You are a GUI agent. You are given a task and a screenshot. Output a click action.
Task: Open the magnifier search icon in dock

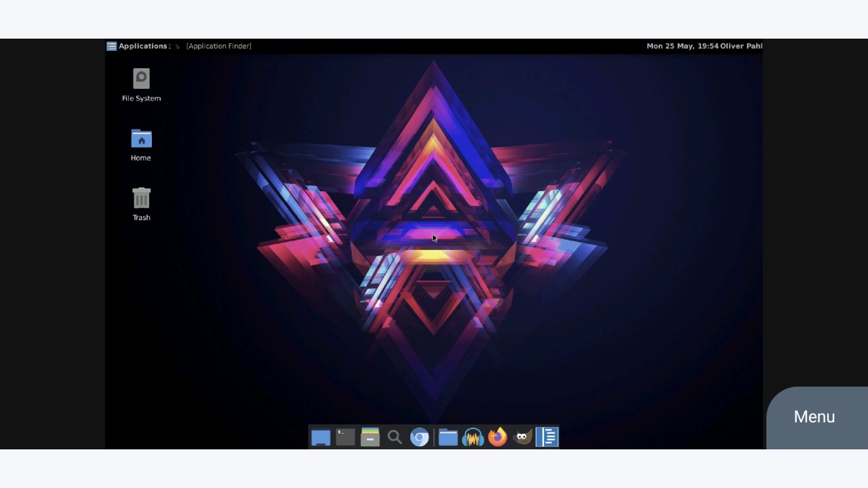(395, 438)
